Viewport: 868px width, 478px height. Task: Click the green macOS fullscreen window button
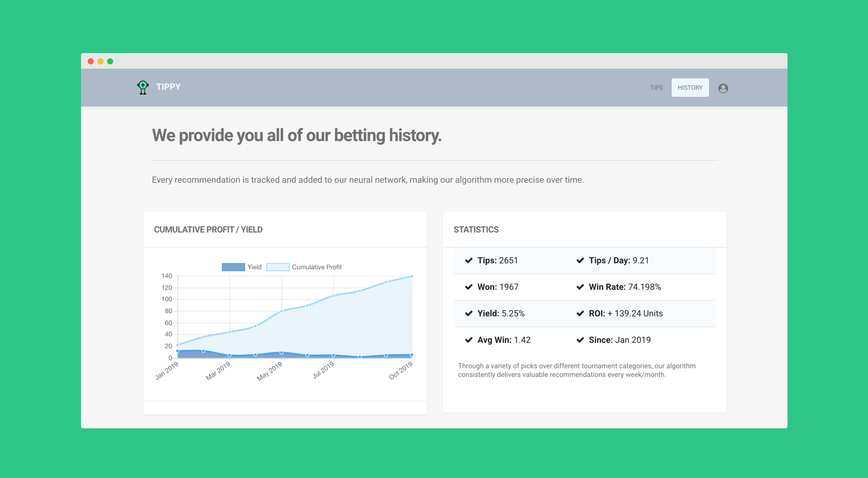[x=110, y=61]
